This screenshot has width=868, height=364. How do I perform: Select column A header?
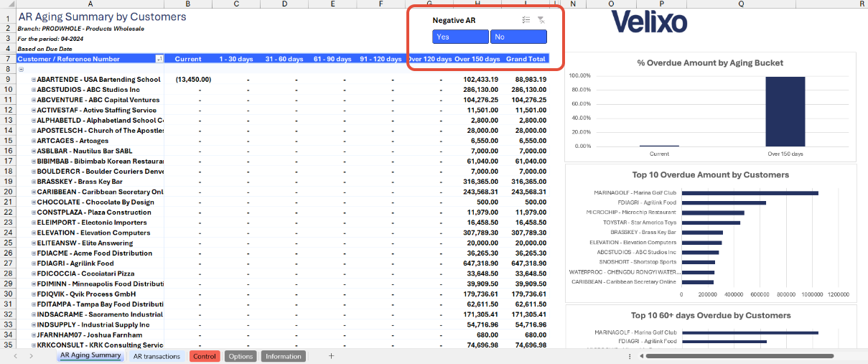click(90, 4)
